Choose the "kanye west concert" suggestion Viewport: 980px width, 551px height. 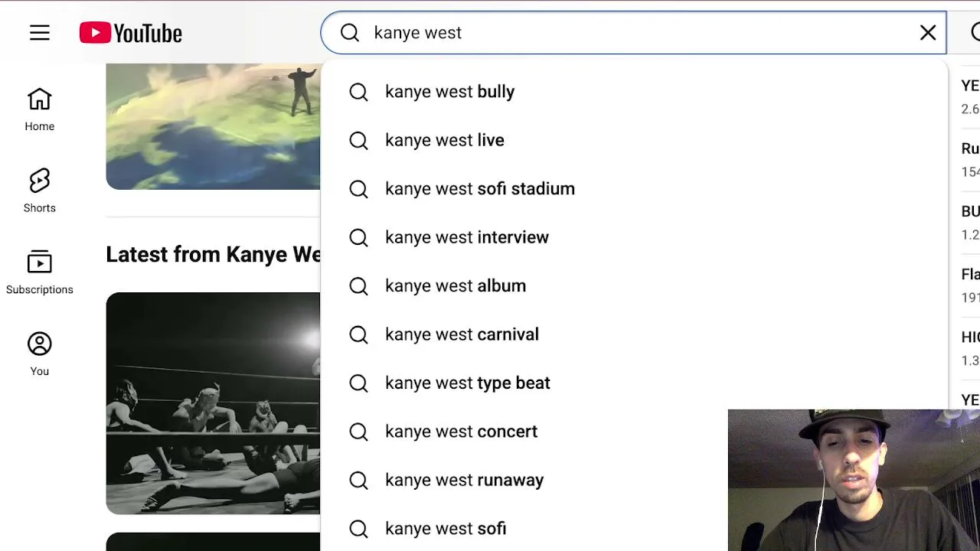coord(461,432)
